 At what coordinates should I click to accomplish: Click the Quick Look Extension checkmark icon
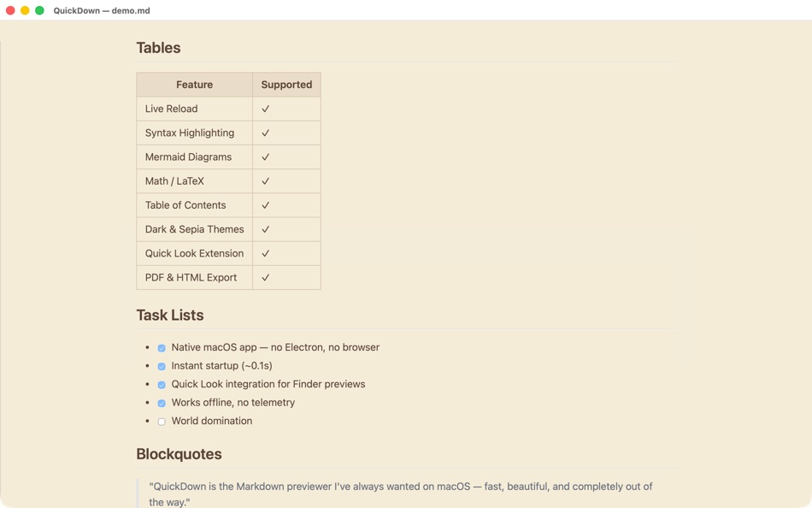[265, 253]
